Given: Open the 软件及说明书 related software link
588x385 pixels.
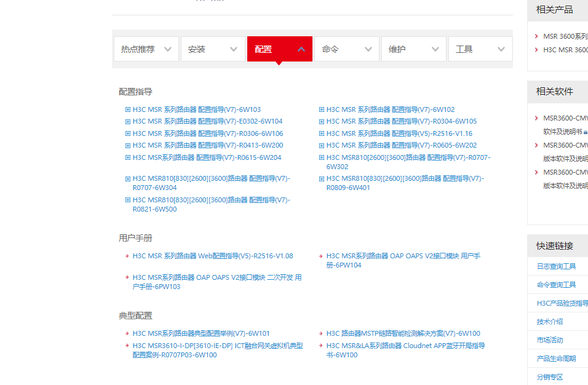Looking at the screenshot, I should click(x=565, y=125).
